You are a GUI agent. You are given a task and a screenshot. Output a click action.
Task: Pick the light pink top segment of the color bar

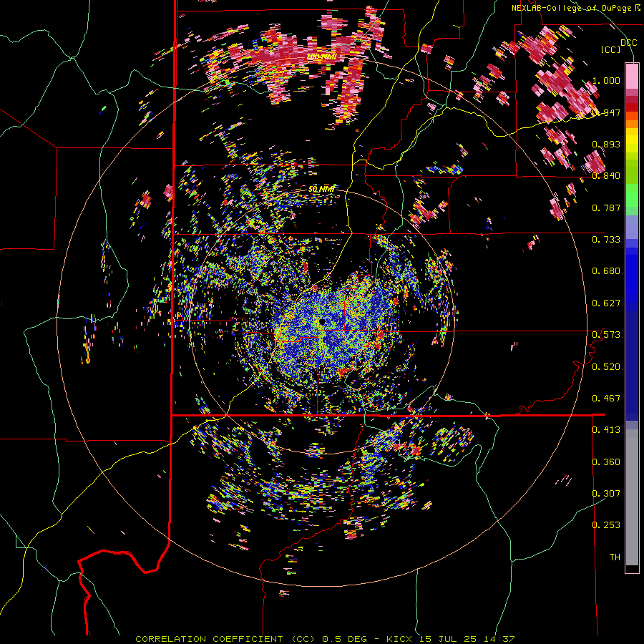[x=632, y=76]
